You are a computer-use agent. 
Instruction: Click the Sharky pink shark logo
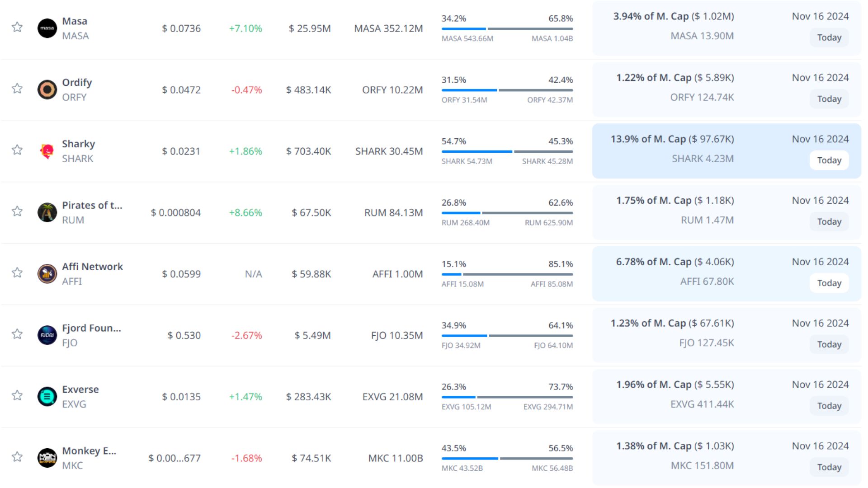click(x=47, y=151)
